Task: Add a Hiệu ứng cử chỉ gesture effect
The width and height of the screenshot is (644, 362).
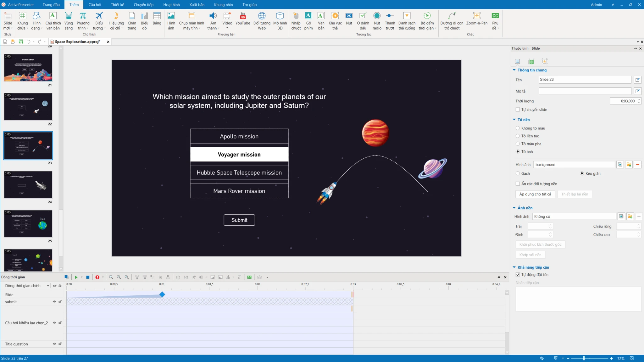Action: click(116, 21)
